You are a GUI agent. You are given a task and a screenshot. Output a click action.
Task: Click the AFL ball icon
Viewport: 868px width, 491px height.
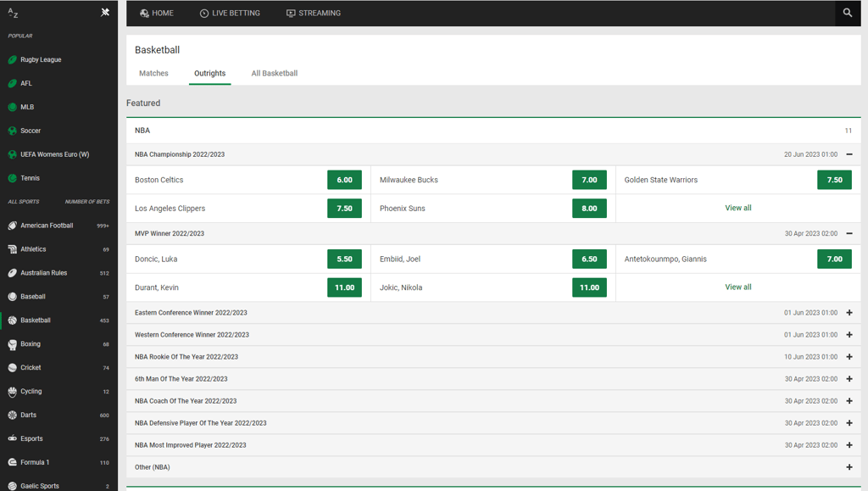12,84
